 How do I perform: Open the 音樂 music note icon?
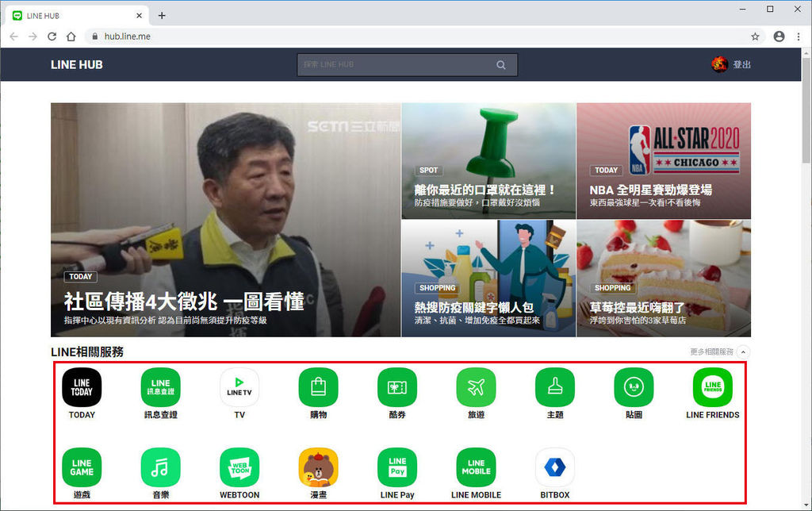pos(160,467)
